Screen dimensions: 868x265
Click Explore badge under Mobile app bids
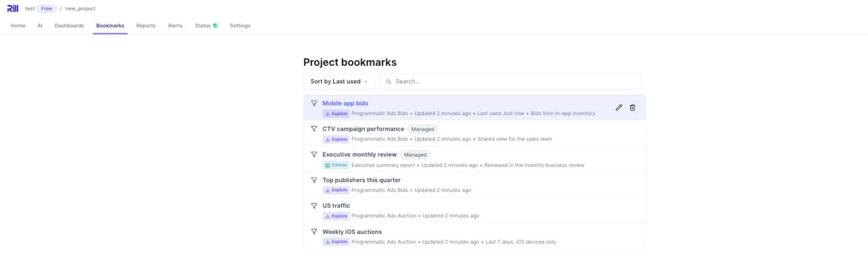click(x=336, y=113)
